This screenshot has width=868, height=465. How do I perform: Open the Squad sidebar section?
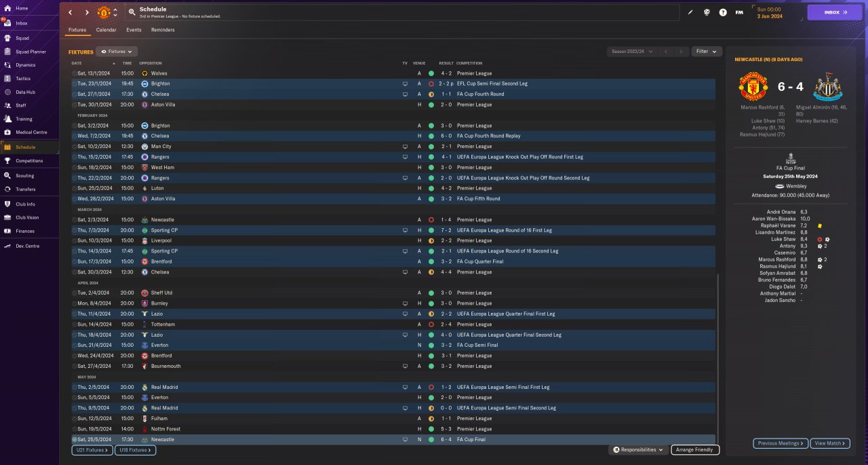point(22,37)
